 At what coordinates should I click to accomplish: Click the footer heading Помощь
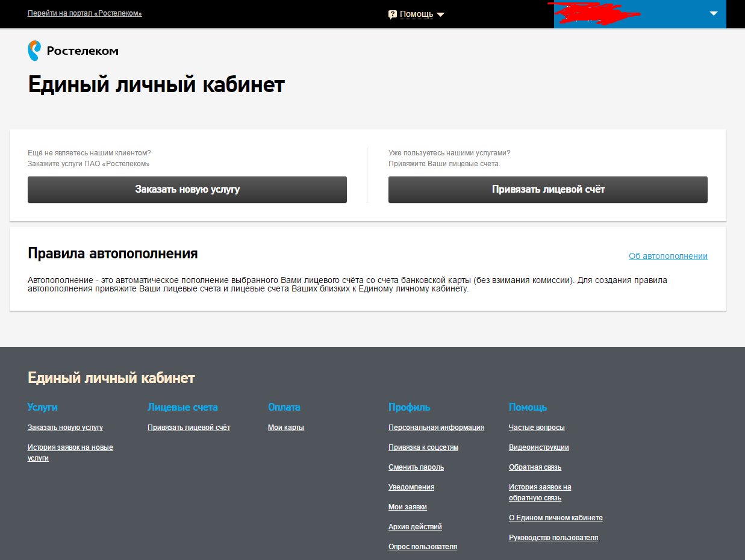pos(528,408)
